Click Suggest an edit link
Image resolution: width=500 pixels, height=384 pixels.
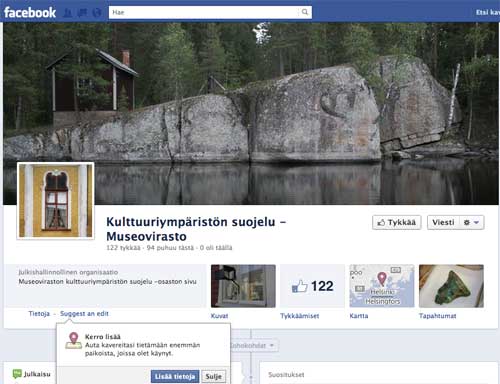pyautogui.click(x=84, y=314)
